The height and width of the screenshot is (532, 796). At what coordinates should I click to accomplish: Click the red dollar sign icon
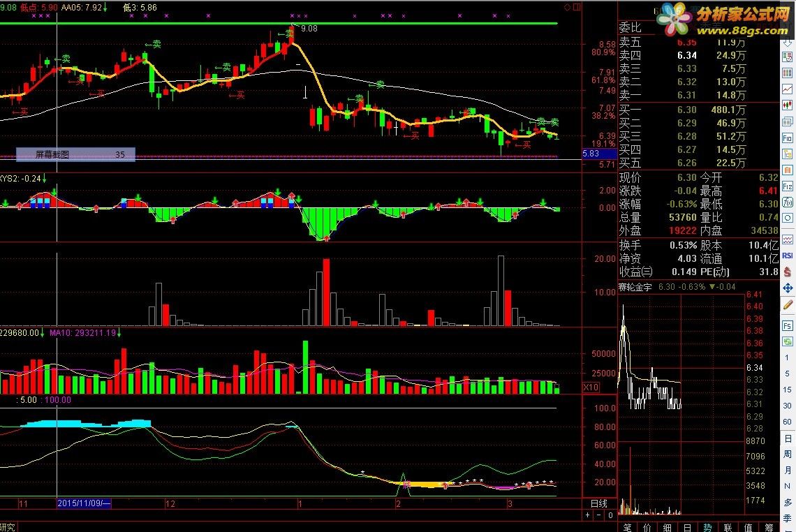point(788,272)
